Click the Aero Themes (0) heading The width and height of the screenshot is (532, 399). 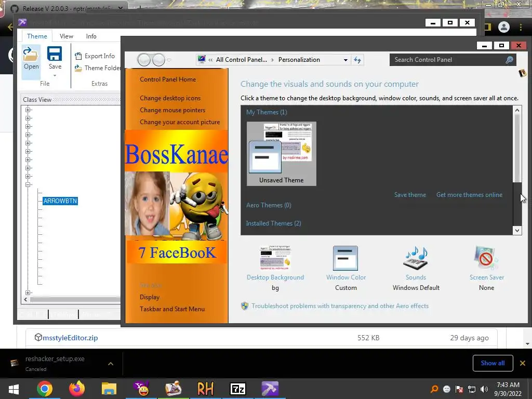click(269, 205)
